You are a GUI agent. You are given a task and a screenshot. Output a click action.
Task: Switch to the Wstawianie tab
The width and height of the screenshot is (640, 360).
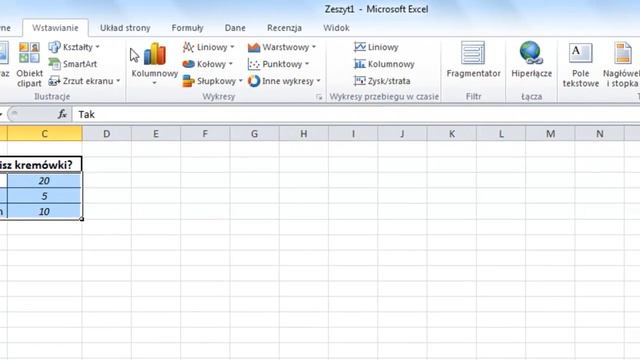point(55,28)
